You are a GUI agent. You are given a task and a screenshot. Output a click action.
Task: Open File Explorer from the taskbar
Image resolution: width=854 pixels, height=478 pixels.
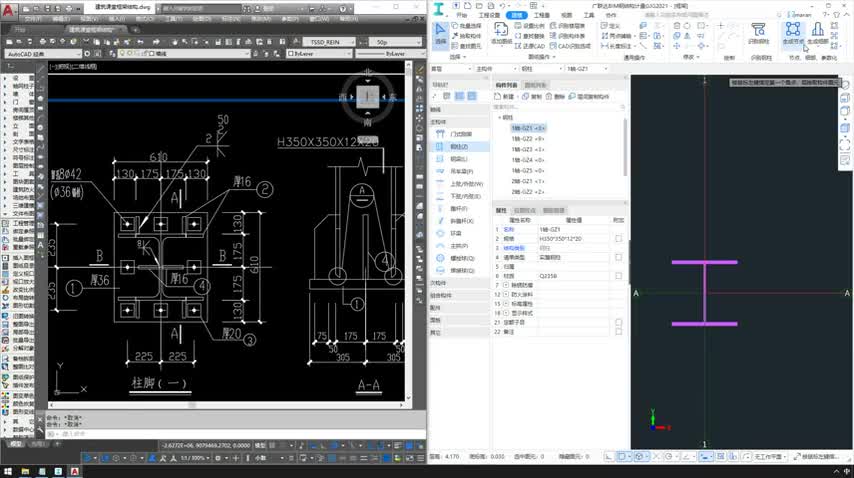click(25, 471)
